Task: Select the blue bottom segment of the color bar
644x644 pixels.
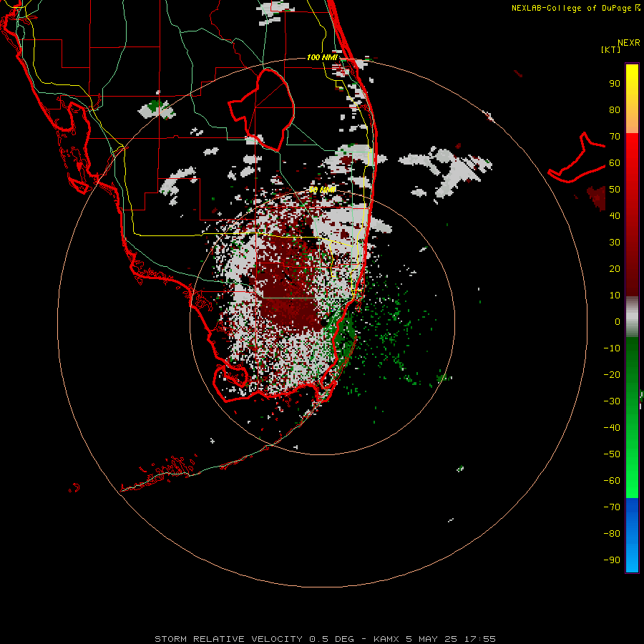Action: point(632,536)
